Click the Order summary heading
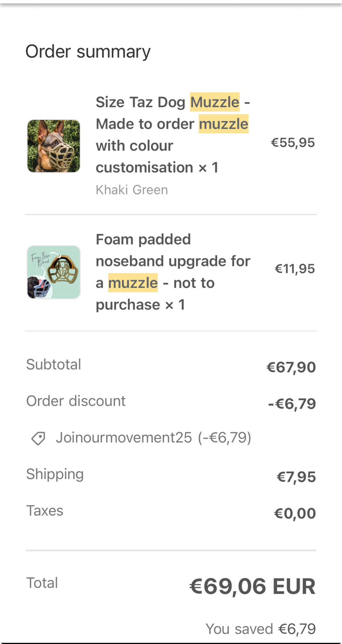 88,52
